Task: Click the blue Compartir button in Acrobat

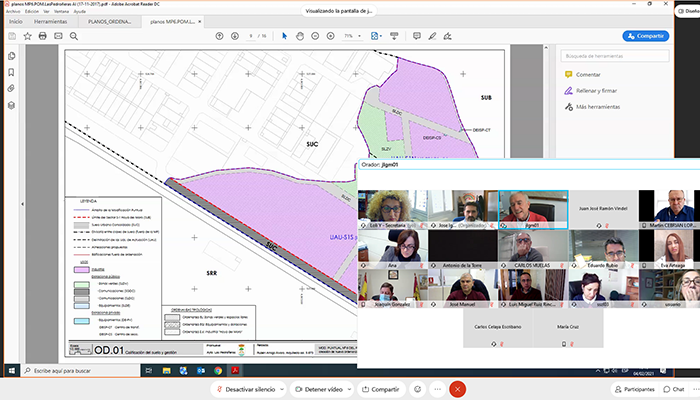Action: click(x=645, y=36)
